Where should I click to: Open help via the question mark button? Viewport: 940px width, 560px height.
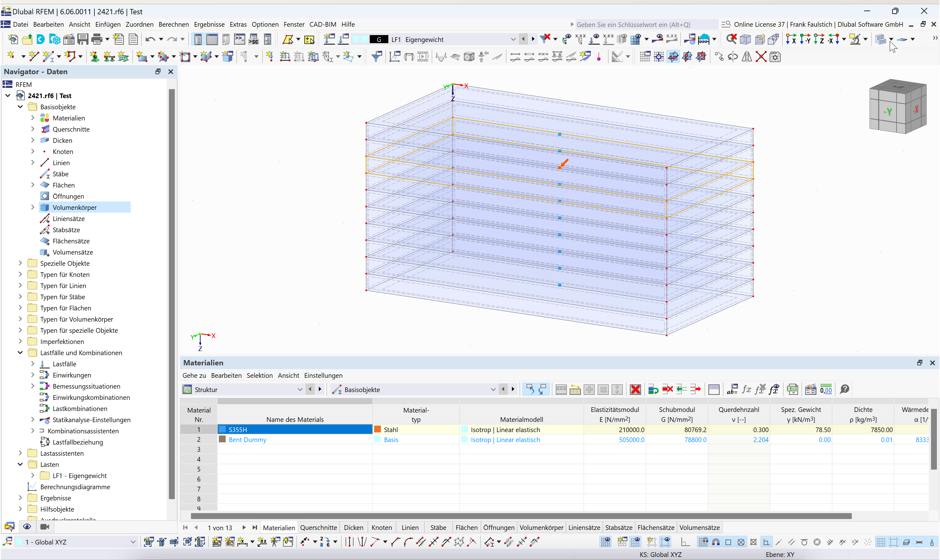pyautogui.click(x=844, y=389)
